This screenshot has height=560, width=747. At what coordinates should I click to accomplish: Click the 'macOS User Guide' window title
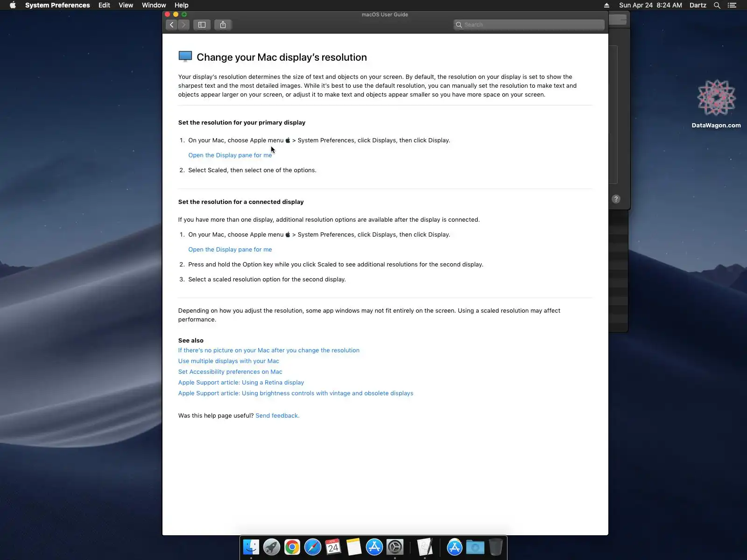tap(385, 14)
